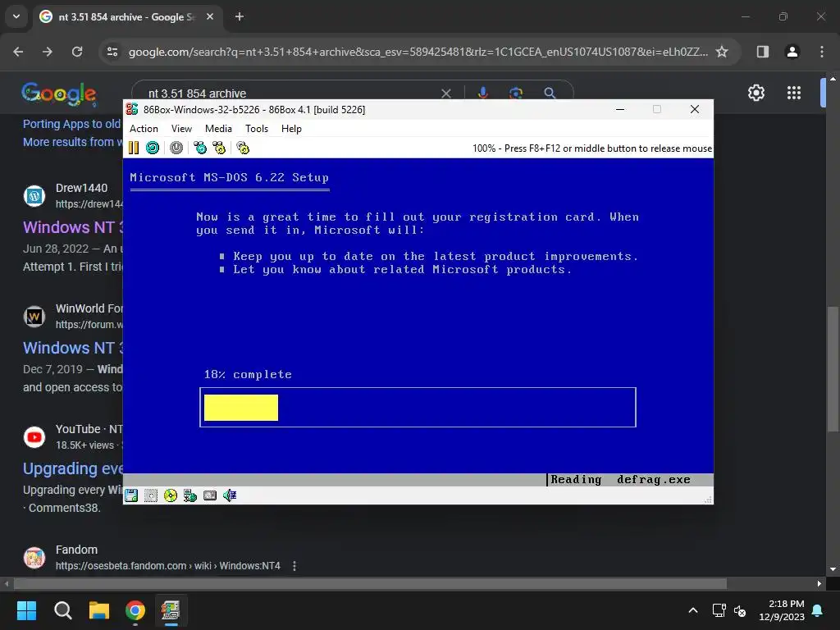Switch to 86Box on taskbar
Screen dimensions: 840x630
171,610
